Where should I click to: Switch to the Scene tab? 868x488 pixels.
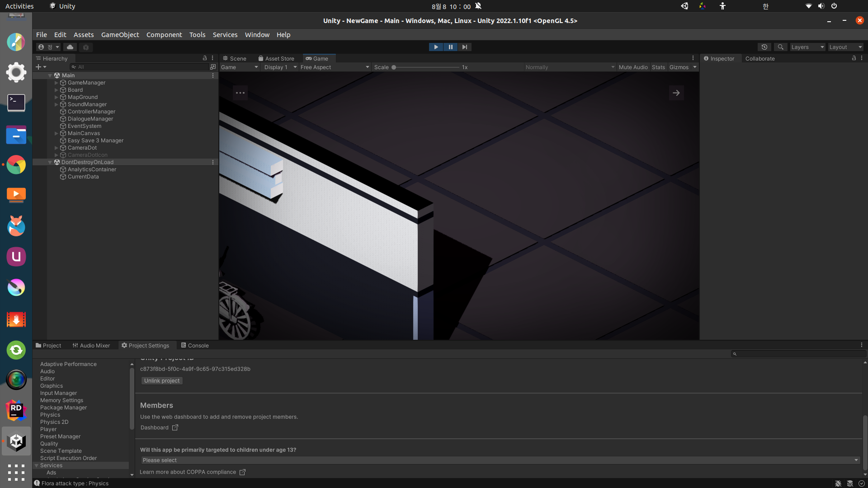[x=235, y=58]
